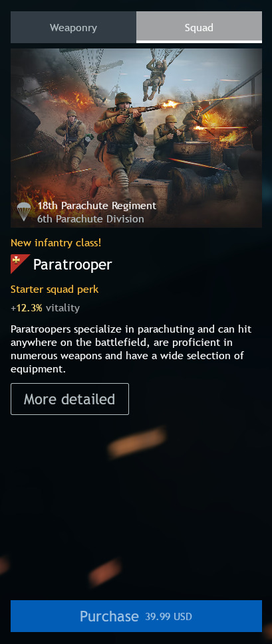Click the red Paratrooper class emblem

pyautogui.click(x=20, y=264)
